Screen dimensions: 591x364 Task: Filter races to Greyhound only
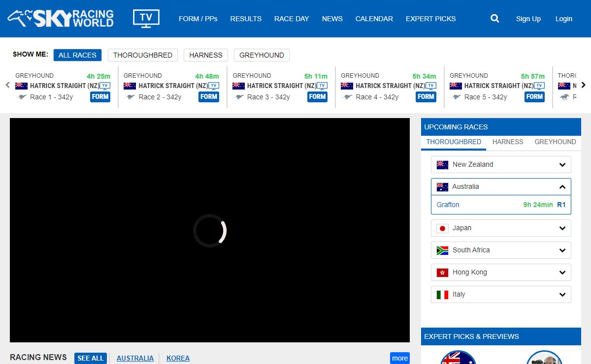point(262,55)
